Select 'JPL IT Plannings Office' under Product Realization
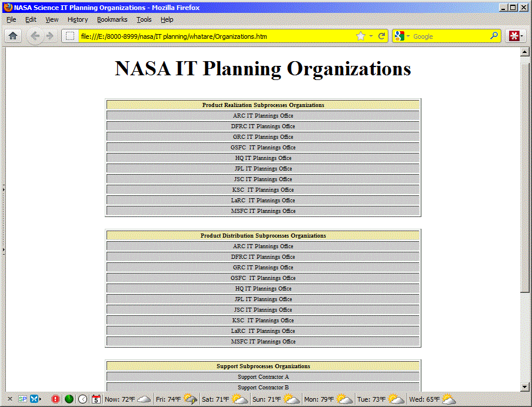 (x=263, y=169)
